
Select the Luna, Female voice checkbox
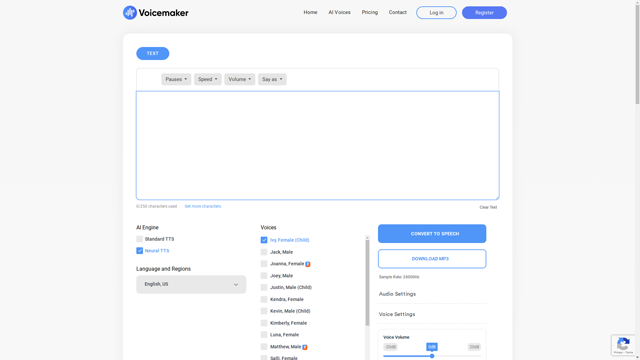click(264, 335)
